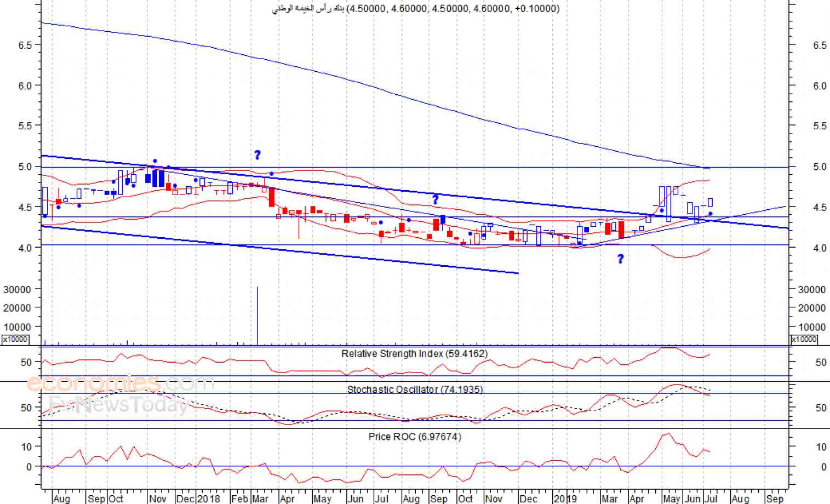Select the chart title with price values 4.50000, 4.60000
Viewport: 830px width, 504px height.
tap(416, 8)
